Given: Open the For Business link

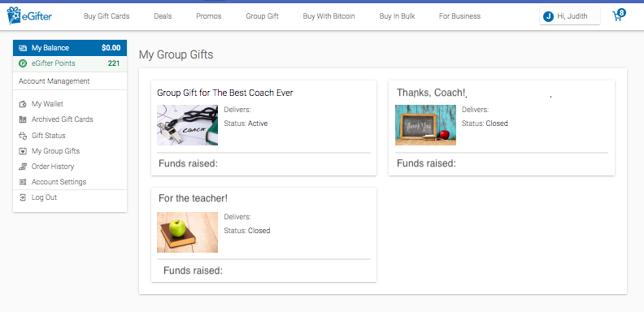Looking at the screenshot, I should pos(459,16).
